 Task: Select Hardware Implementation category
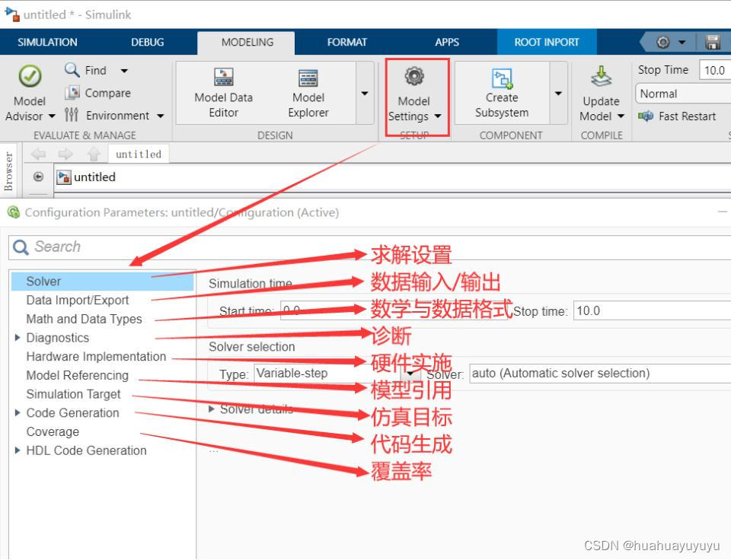click(x=96, y=356)
